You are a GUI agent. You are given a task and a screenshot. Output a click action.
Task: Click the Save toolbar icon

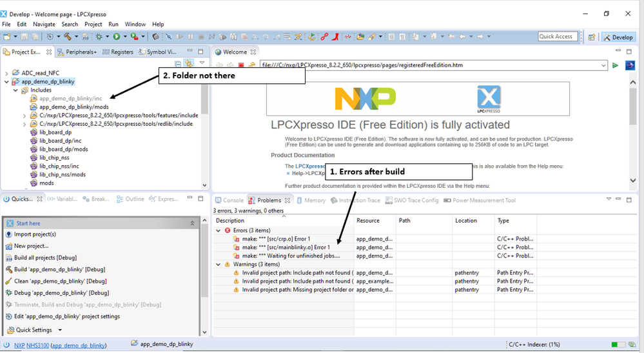pos(24,37)
